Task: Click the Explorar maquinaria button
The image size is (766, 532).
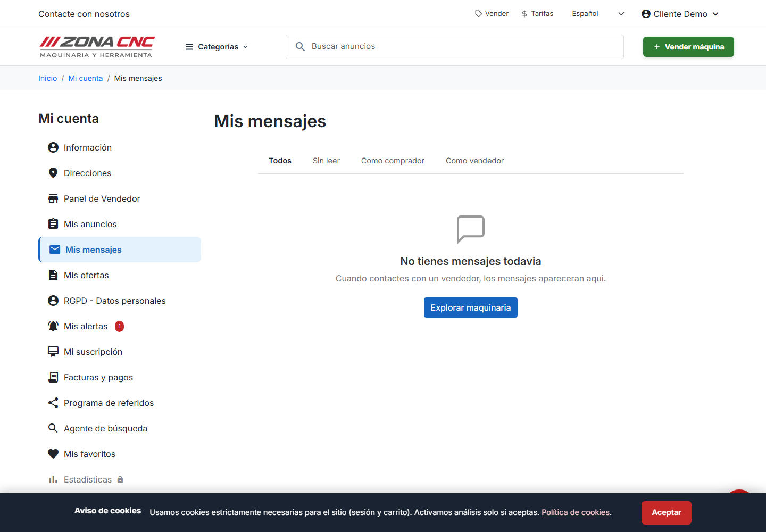Action: coord(471,307)
